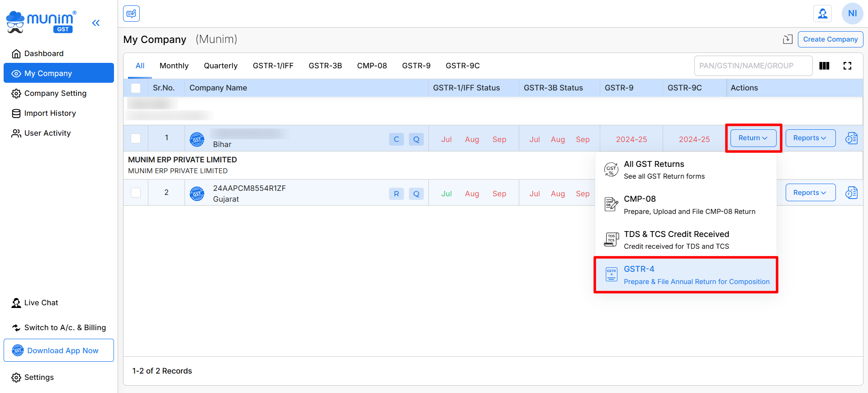Click MUNIM ERP PRIVATE LIMITED group heading
This screenshot has width=868, height=393.
click(x=182, y=160)
